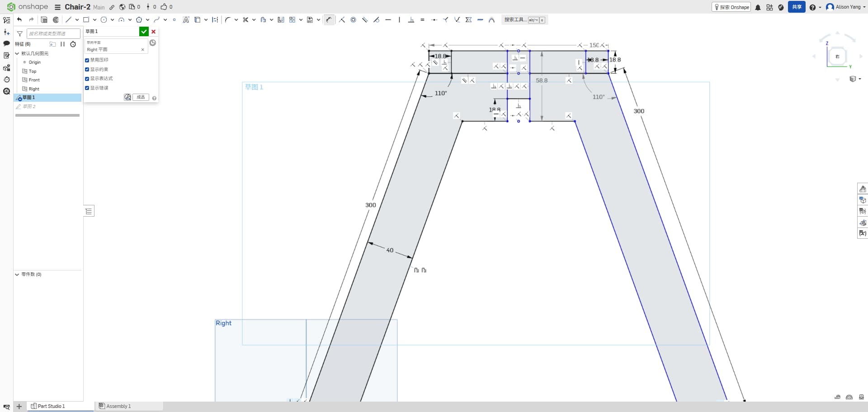Undo the last sketch action
868x412 pixels.
pyautogui.click(x=19, y=19)
